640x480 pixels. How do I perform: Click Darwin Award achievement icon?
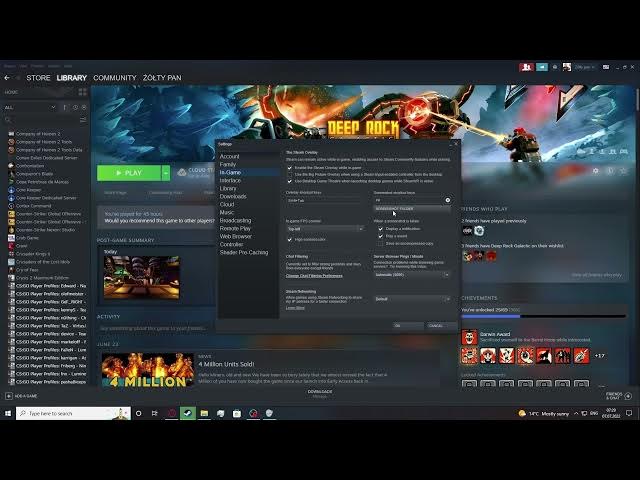point(469,337)
